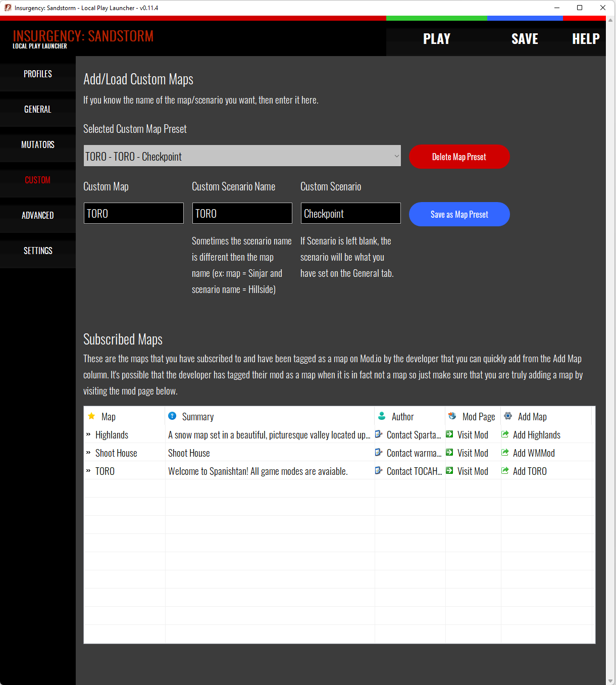Open HELP from the header
The image size is (616, 685).
pyautogui.click(x=586, y=39)
